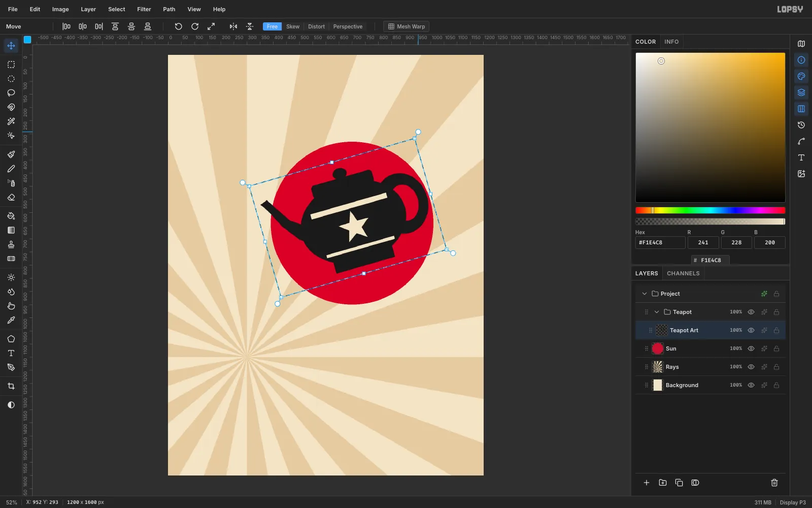Select the Clone Stamp tool

click(11, 244)
